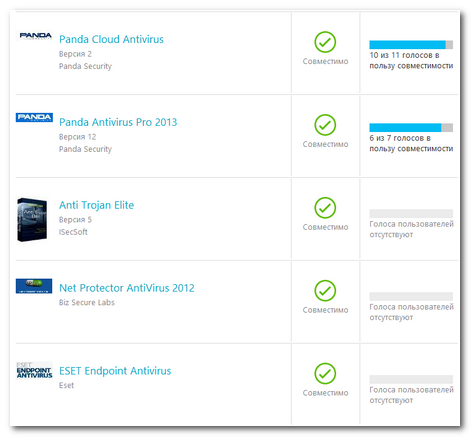Viewport: 471px width, 437px height.
Task: Click the Panda Cloud Antivirus logo
Action: click(35, 36)
